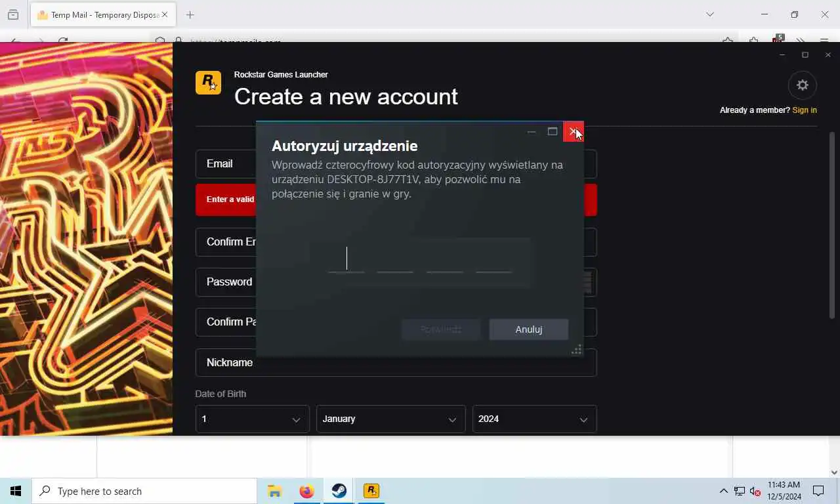840x504 pixels.
Task: Open the network tray icon
Action: coord(740,491)
